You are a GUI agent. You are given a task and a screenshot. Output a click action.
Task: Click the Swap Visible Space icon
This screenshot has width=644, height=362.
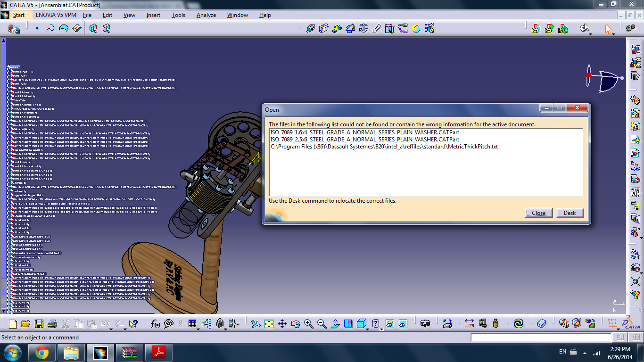(403, 324)
